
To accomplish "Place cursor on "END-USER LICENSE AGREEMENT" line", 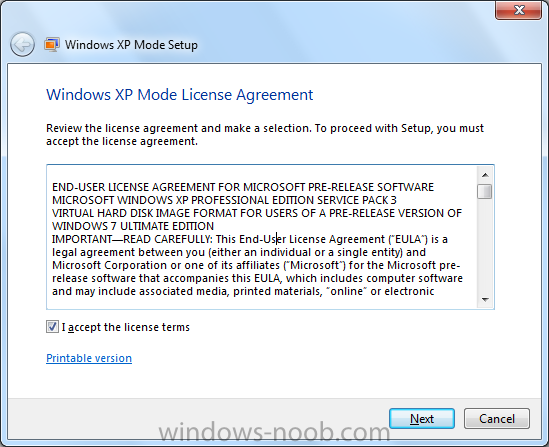I will point(243,187).
